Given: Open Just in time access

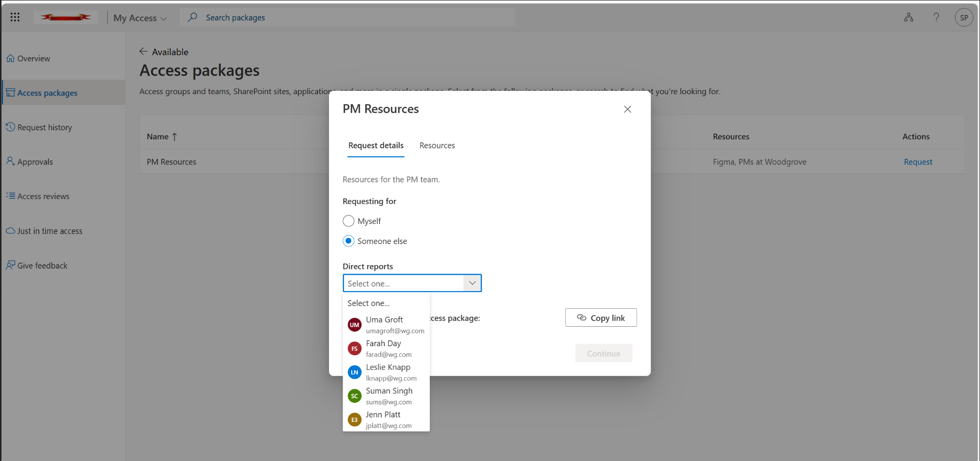Looking at the screenshot, I should [x=50, y=231].
